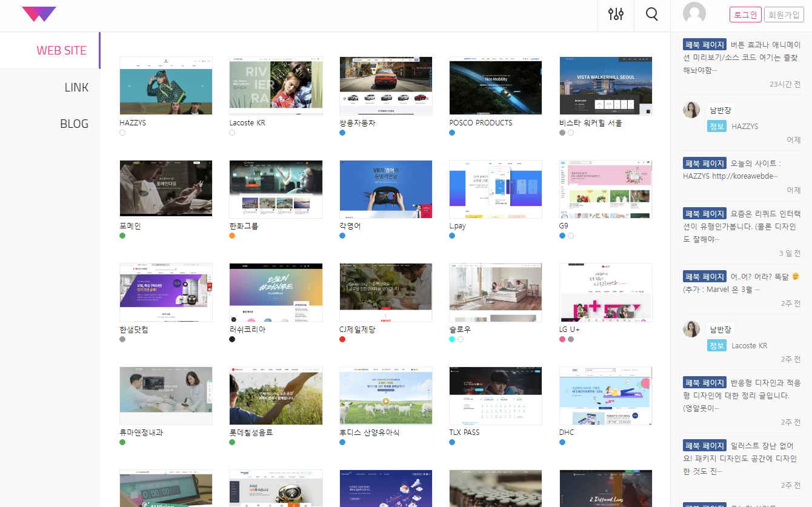Click the gray user avatar icon

click(694, 14)
